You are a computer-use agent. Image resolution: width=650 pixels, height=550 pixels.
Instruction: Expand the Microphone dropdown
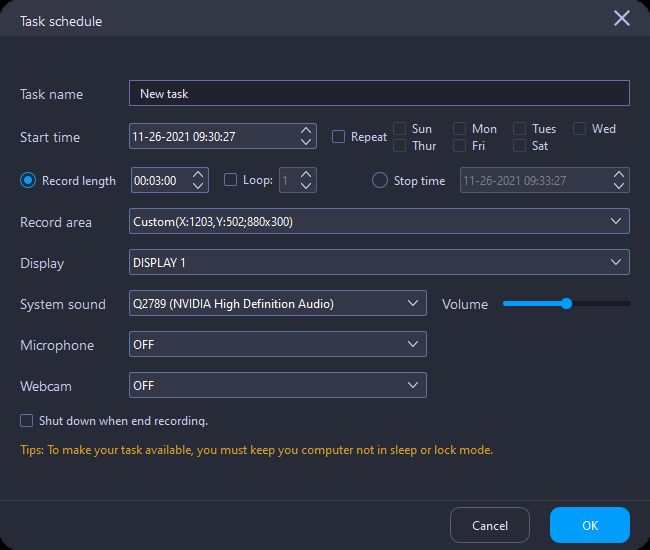[x=278, y=344]
